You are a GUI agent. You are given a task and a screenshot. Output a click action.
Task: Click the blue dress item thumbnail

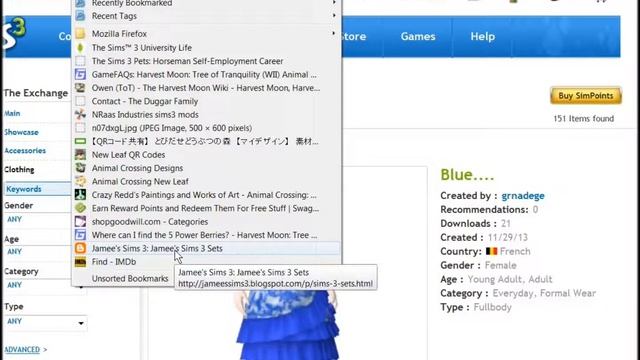pyautogui.click(x=288, y=324)
